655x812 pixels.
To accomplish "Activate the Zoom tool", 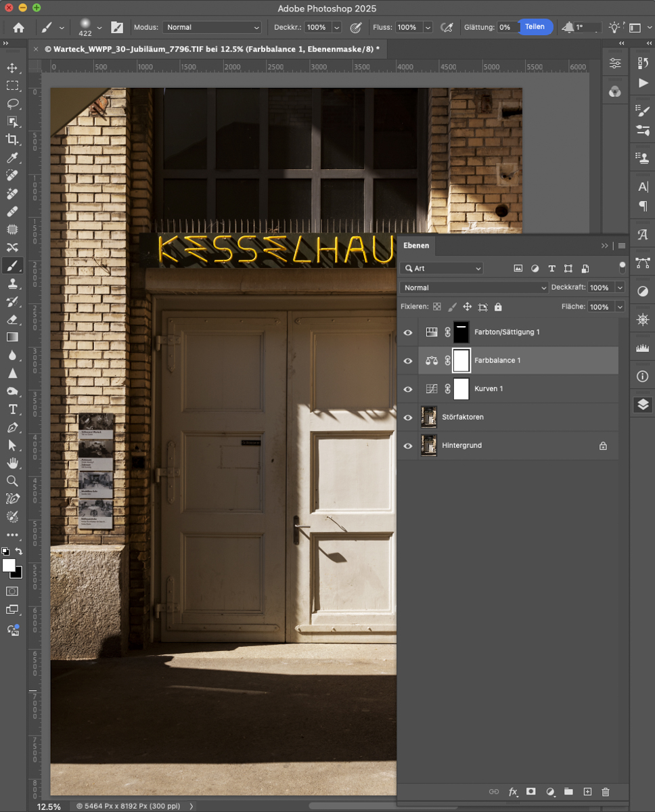I will click(14, 481).
